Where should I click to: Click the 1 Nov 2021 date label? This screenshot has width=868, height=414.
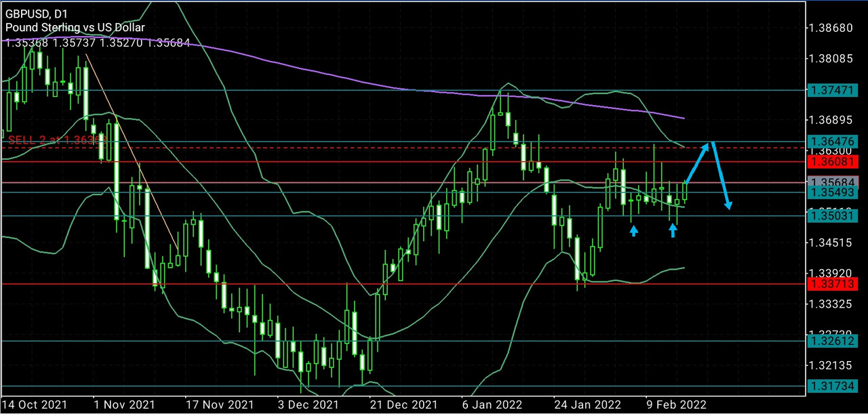(x=125, y=405)
